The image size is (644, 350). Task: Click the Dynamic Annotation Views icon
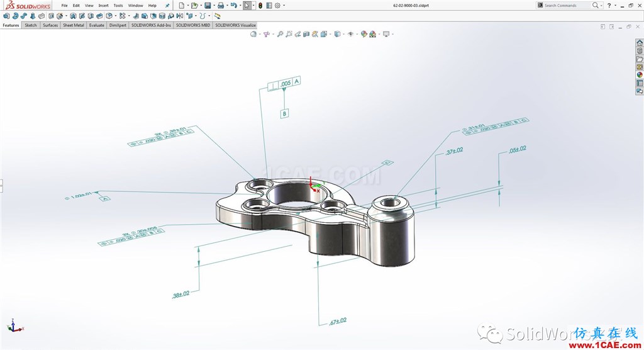[x=315, y=34]
